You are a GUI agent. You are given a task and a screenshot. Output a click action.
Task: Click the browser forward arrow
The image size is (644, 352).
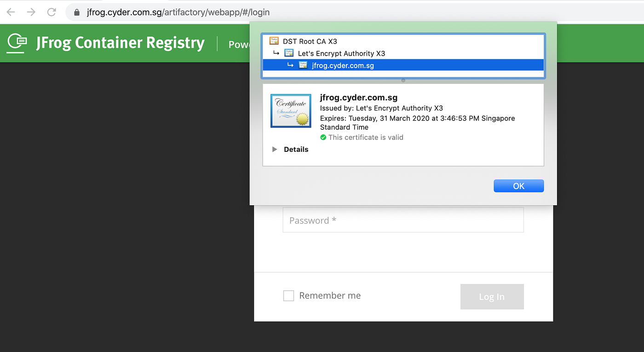point(31,12)
